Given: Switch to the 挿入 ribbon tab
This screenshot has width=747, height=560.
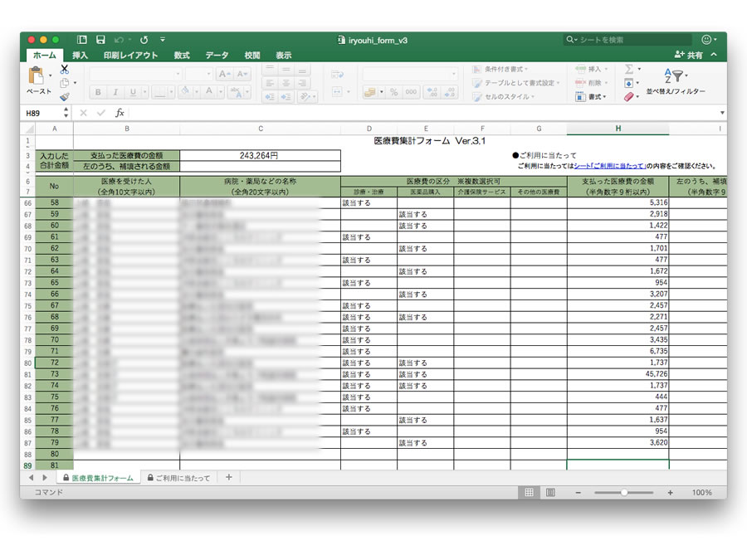Looking at the screenshot, I should click(80, 56).
